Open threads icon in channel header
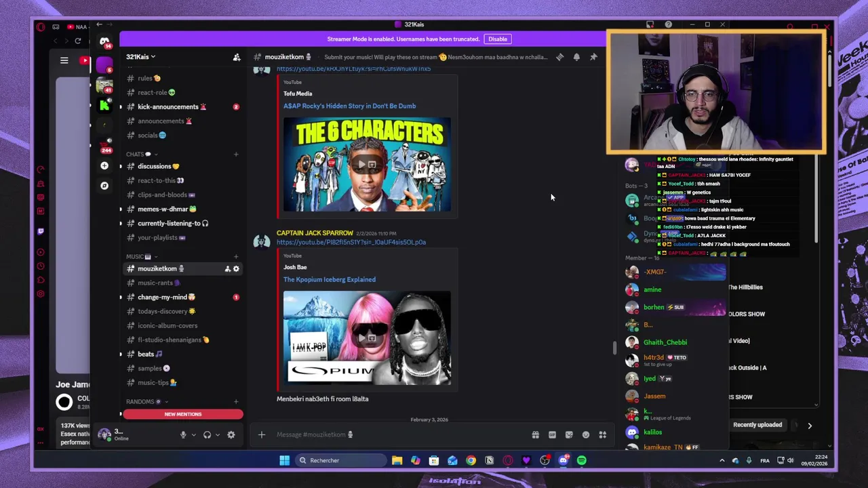This screenshot has height=488, width=868. [560, 57]
